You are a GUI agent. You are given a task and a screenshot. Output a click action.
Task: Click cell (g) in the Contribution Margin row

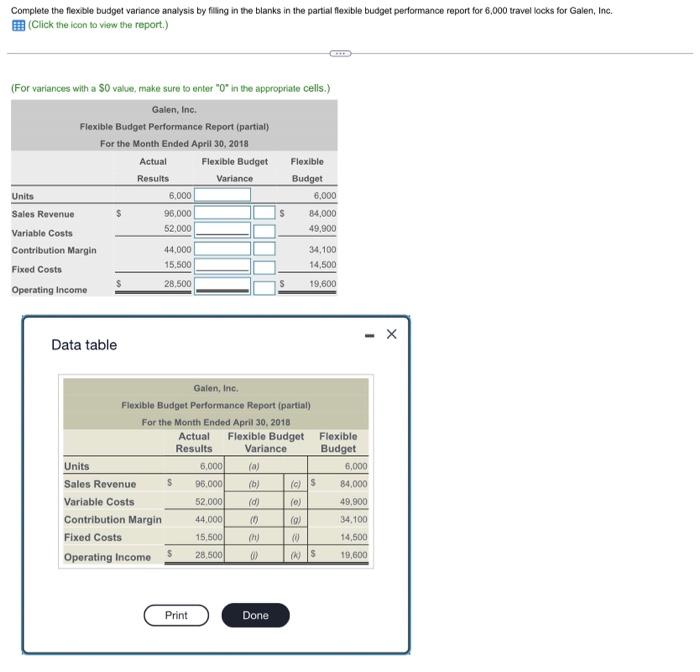coord(296,519)
